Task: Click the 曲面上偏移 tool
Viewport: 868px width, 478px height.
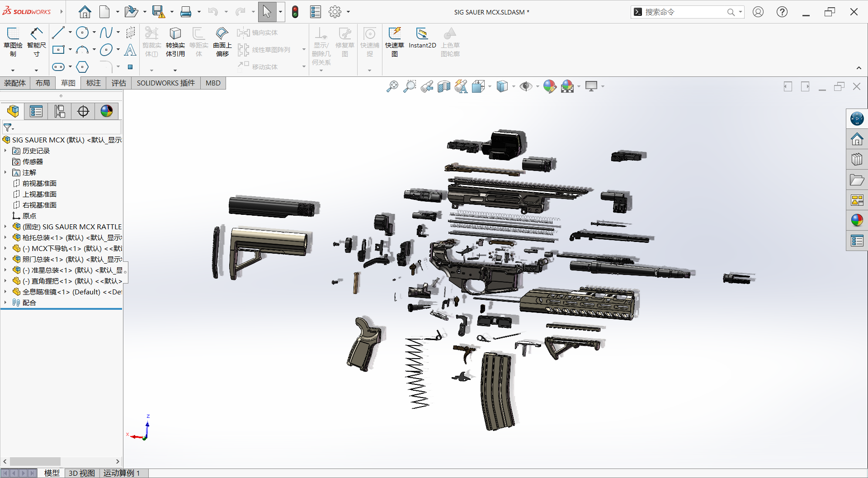Action: 222,42
